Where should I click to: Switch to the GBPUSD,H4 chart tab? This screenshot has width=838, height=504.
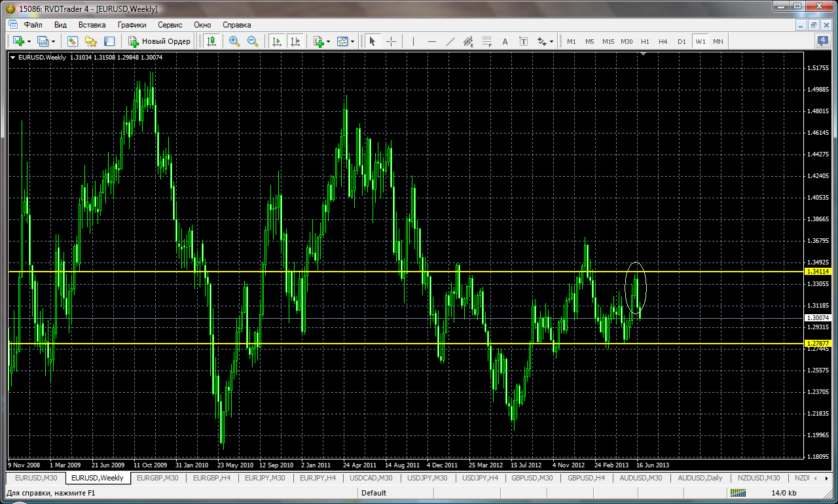(586, 478)
